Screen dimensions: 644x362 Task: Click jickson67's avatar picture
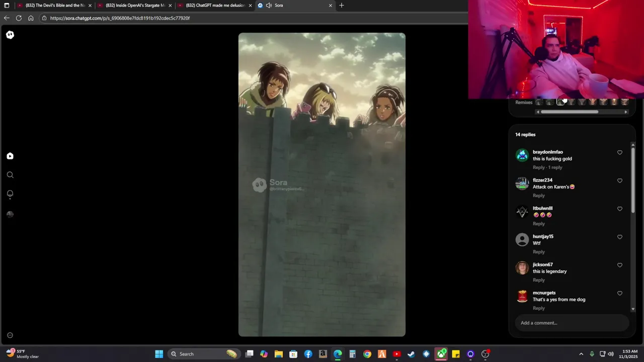522,268
